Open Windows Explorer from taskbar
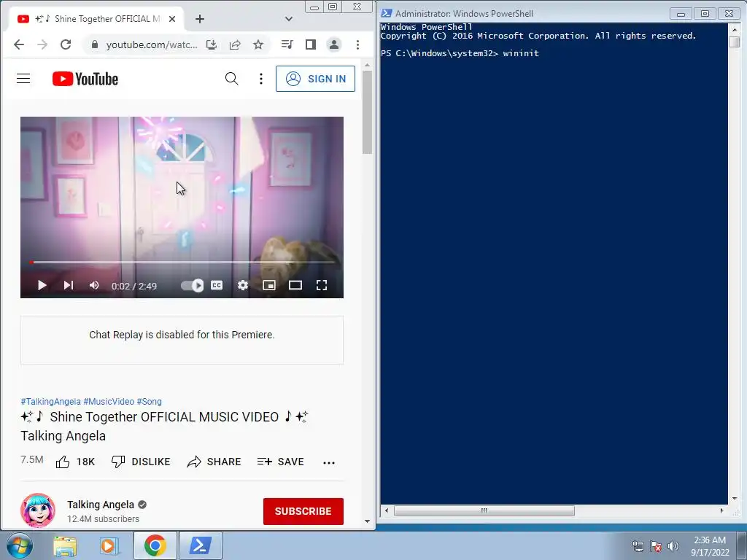747x560 pixels. 65,545
